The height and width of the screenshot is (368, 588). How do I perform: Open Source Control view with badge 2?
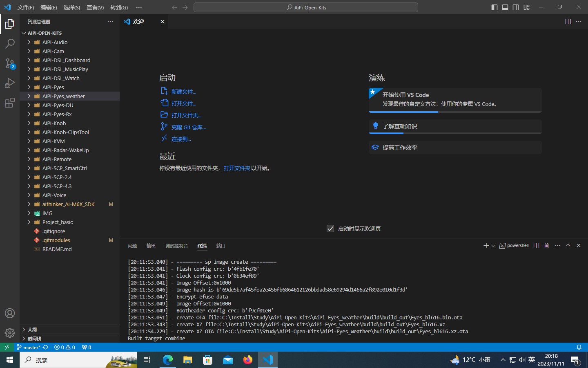click(10, 63)
